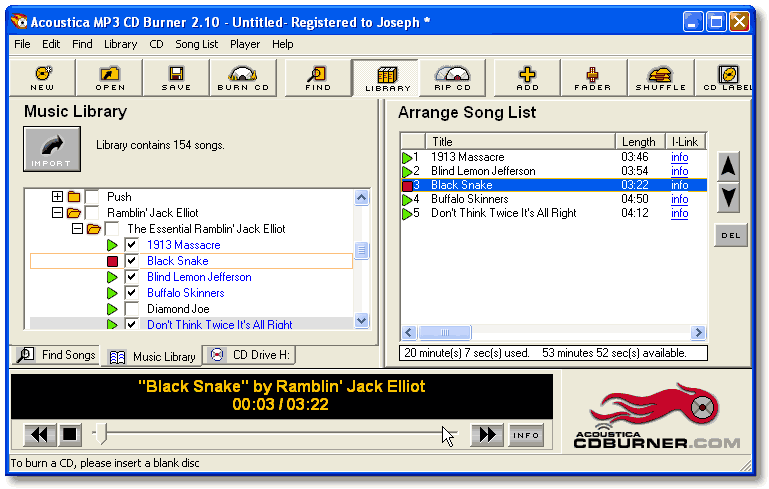769x489 pixels.
Task: Click the Acoustica CDBurner.com logo
Action: coord(656,417)
